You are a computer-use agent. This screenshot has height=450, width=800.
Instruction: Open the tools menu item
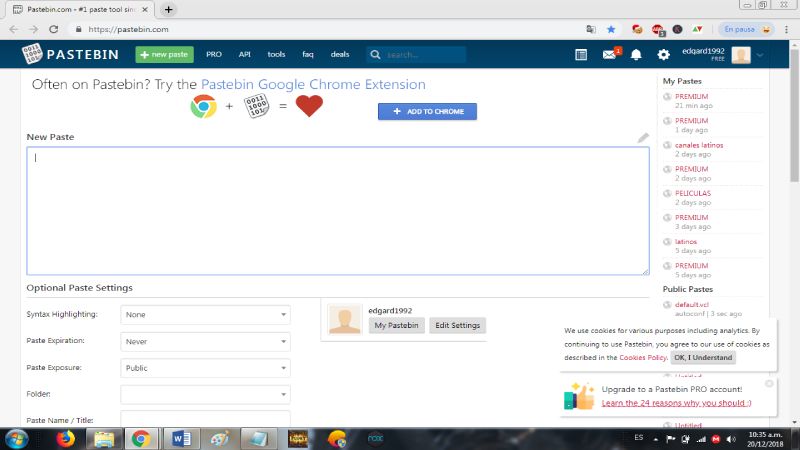[x=276, y=54]
